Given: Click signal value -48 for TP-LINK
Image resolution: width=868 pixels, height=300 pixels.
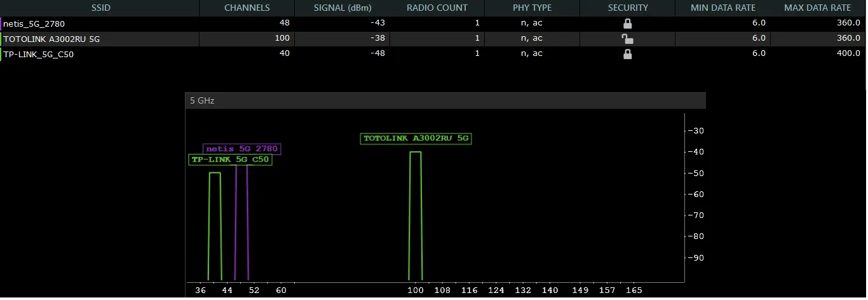Looking at the screenshot, I should pyautogui.click(x=377, y=53).
